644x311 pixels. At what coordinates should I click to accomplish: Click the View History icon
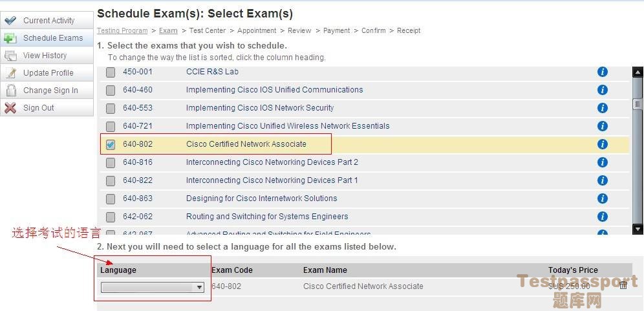[10, 56]
